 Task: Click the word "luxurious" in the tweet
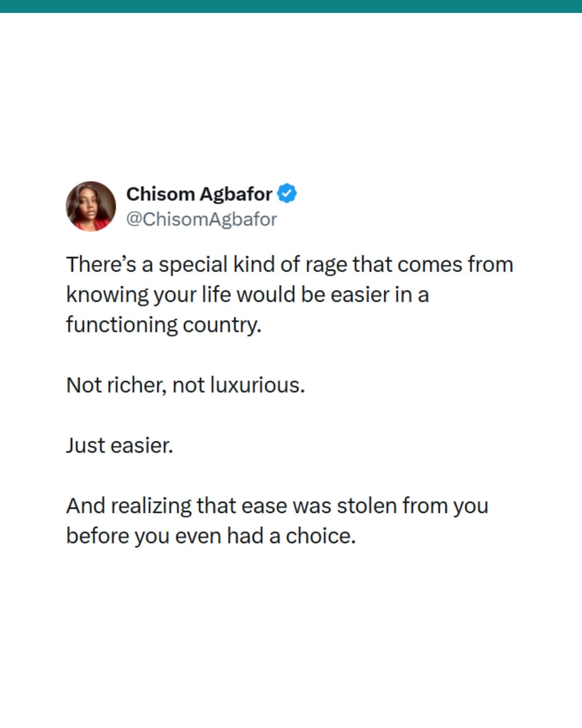click(255, 385)
